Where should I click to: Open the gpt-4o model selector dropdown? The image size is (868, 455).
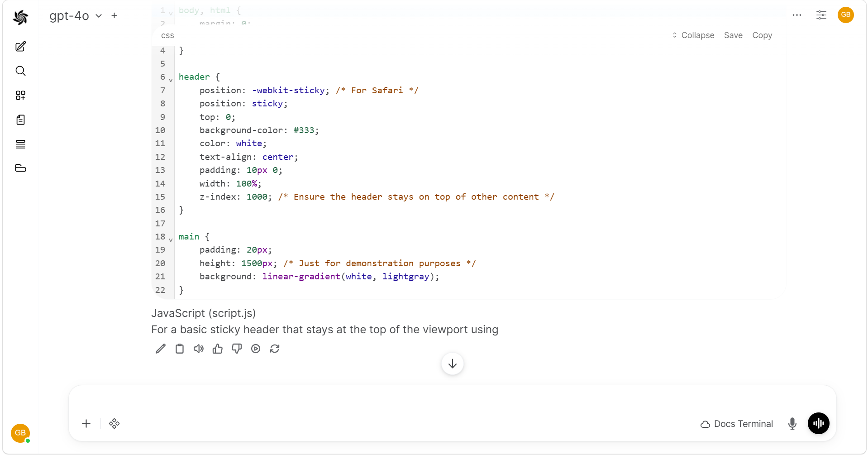point(76,16)
